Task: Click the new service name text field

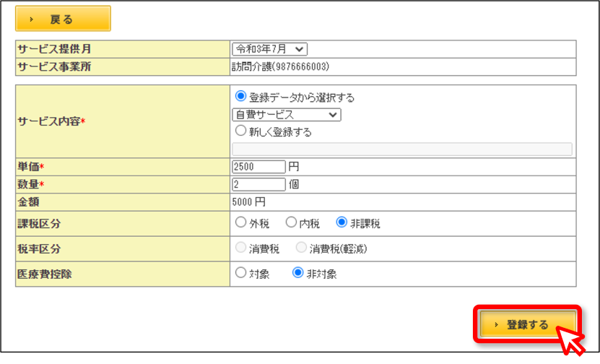Action: click(402, 149)
